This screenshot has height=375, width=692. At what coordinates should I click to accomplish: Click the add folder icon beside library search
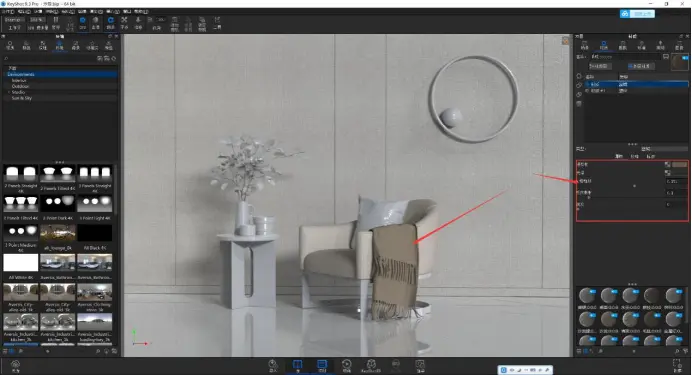pyautogui.click(x=100, y=58)
